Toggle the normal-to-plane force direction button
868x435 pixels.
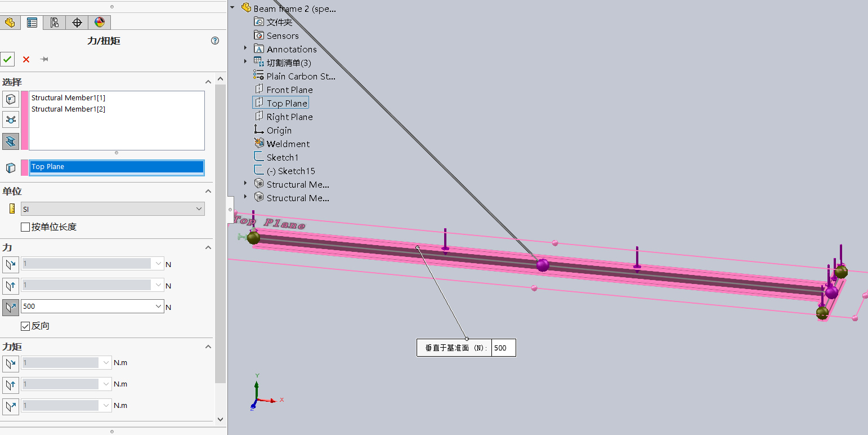[11, 307]
